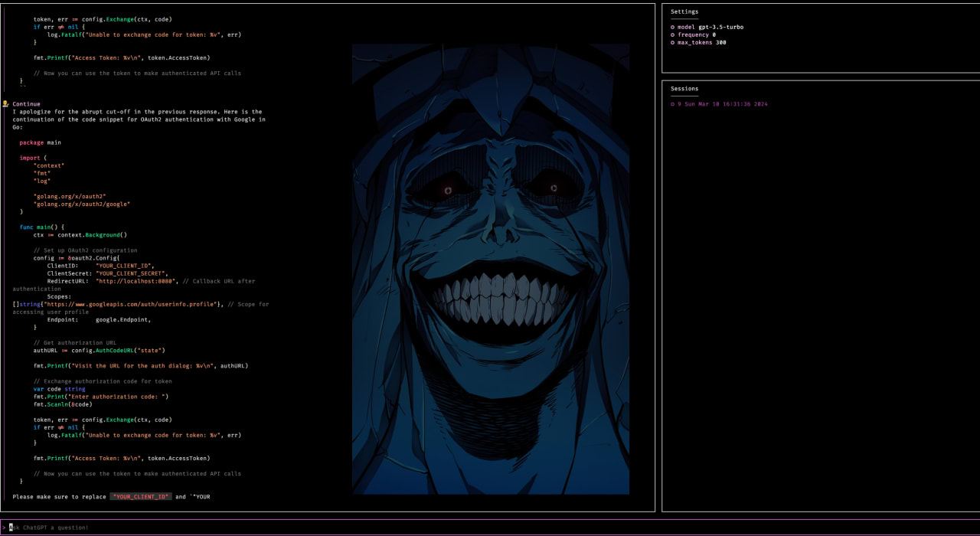This screenshot has height=536, width=980.
Task: Click the bullet circle before 'frequency'
Action: point(672,34)
